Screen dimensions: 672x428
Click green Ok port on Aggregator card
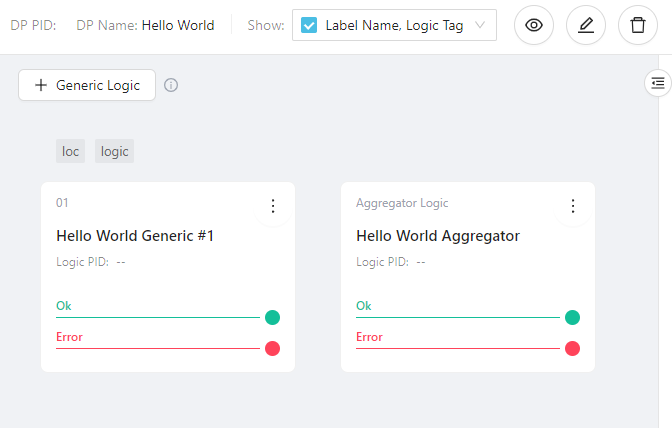[572, 318]
